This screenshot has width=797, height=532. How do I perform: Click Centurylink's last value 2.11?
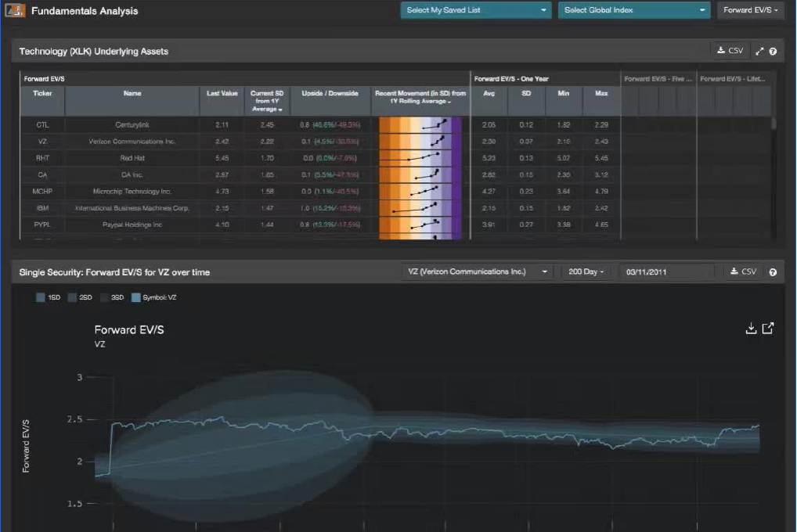[x=222, y=125]
